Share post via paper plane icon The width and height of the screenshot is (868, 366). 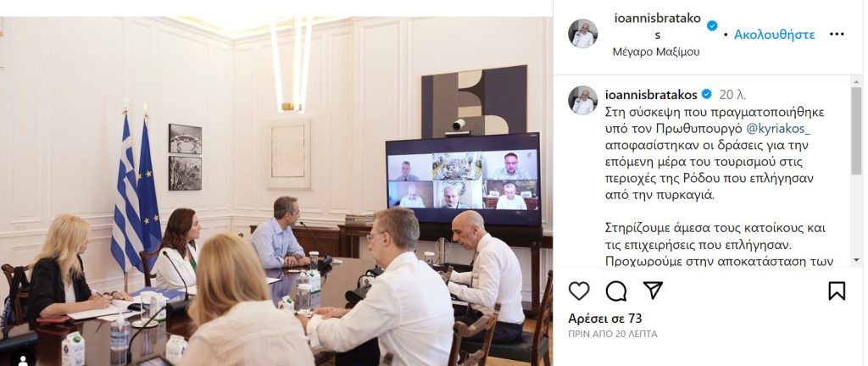(654, 291)
